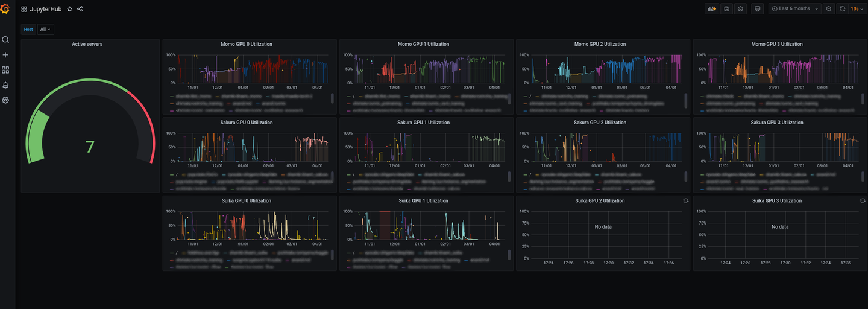Click the Sakura GPU 2 Utilization title

point(600,123)
